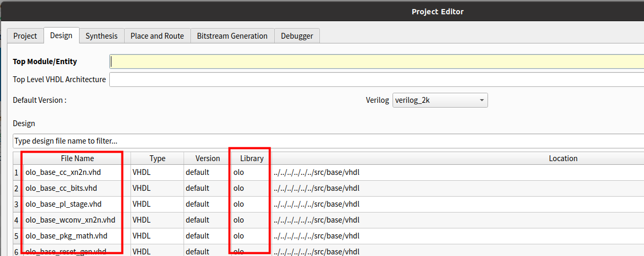This screenshot has height=256, width=644.
Task: Select the Design tab
Action: pos(61,36)
